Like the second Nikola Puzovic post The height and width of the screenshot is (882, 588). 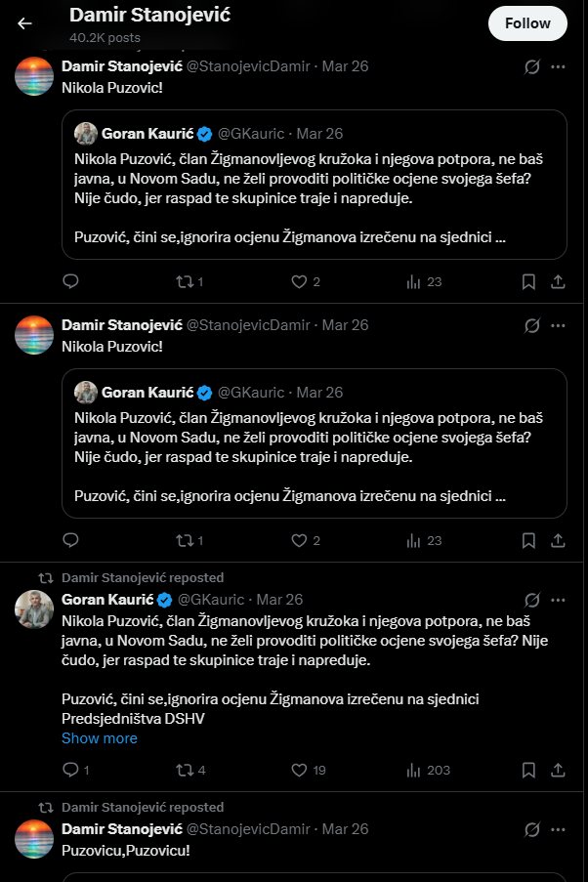point(300,540)
